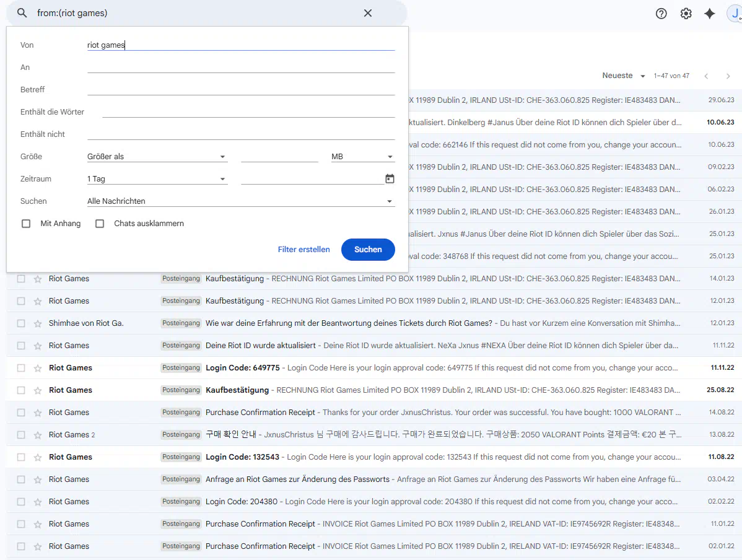Open the Login Code: 204380 email
This screenshot has width=742, height=560.
(370, 501)
